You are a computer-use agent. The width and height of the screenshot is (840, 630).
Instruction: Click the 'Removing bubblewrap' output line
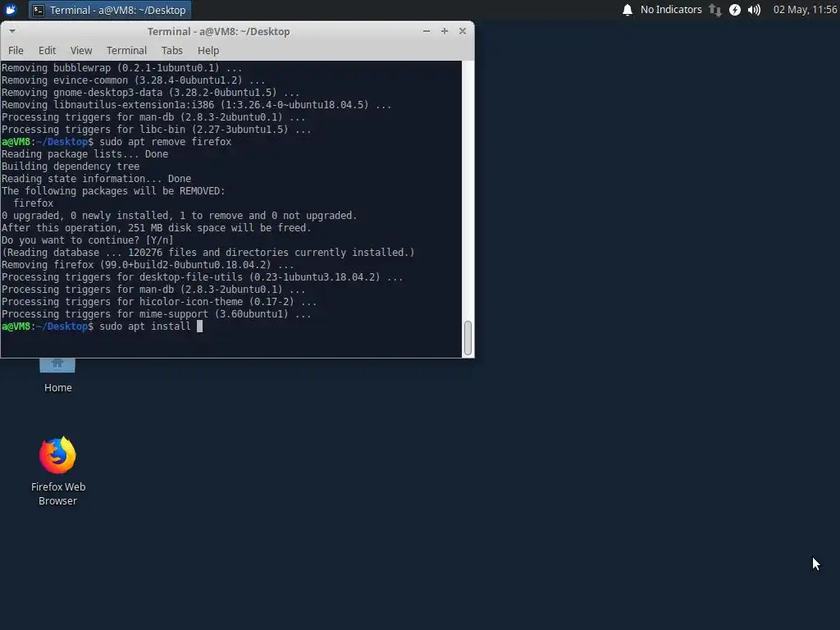[121, 68]
